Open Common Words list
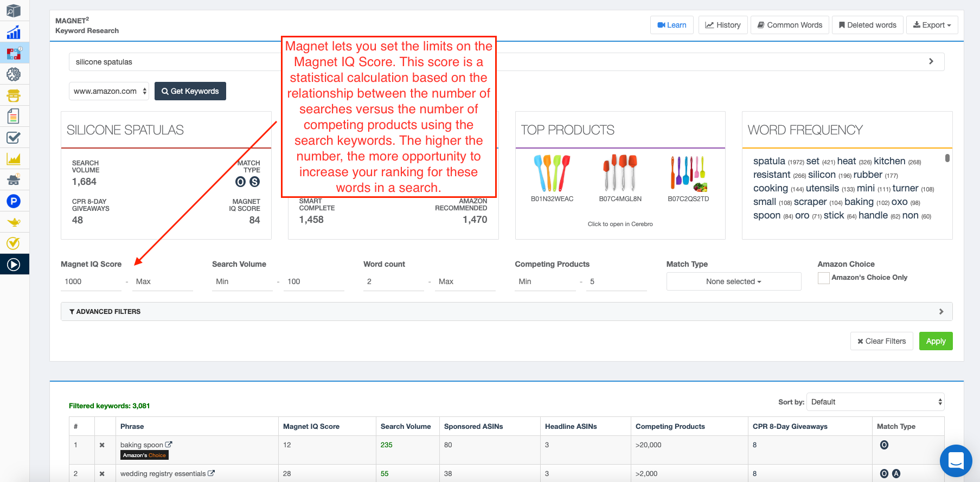This screenshot has height=482, width=980. tap(790, 25)
